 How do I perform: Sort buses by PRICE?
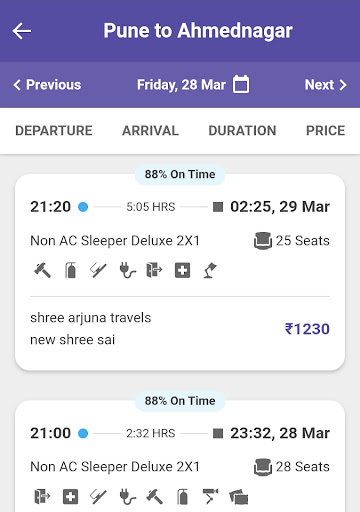click(325, 131)
